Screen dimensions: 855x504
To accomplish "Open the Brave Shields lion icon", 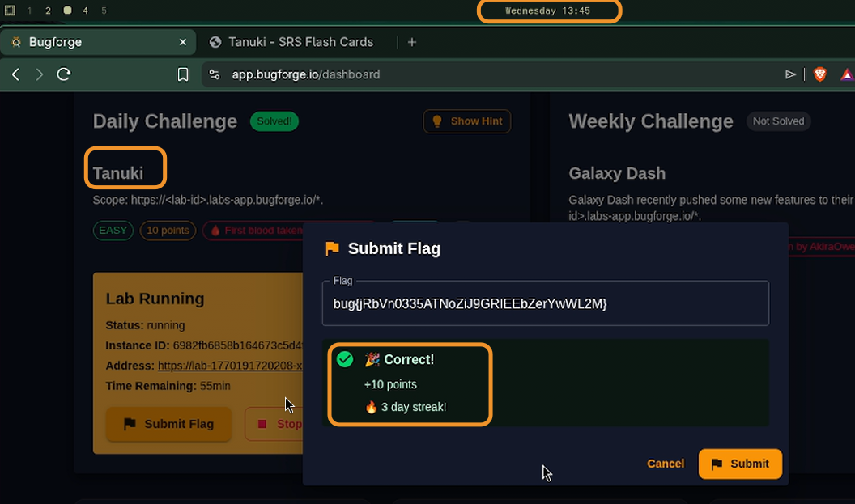I will 819,74.
